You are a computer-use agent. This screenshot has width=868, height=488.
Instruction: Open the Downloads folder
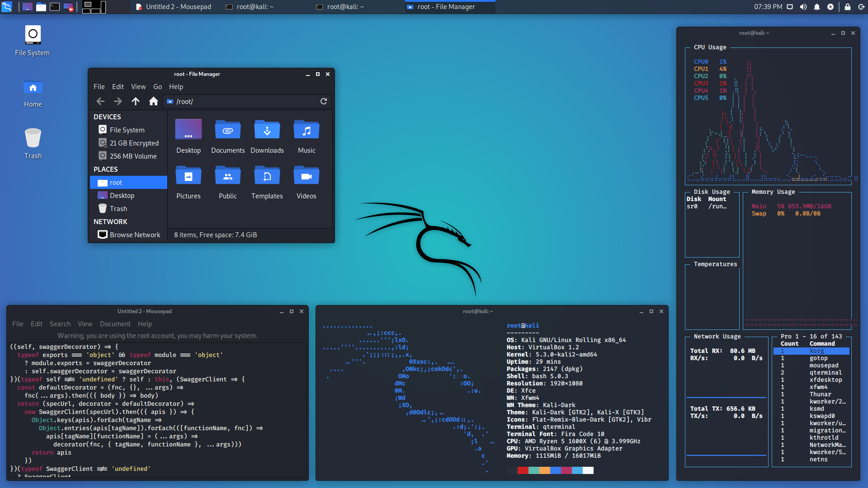click(267, 136)
